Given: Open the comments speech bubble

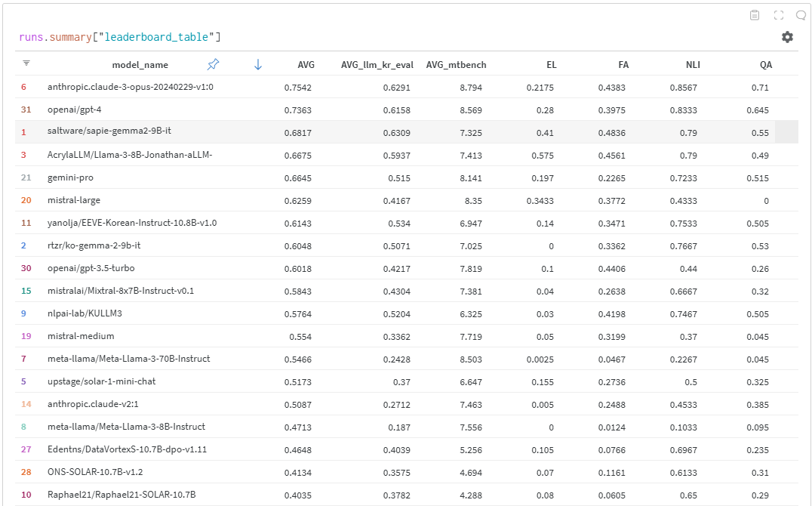Looking at the screenshot, I should click(x=801, y=14).
